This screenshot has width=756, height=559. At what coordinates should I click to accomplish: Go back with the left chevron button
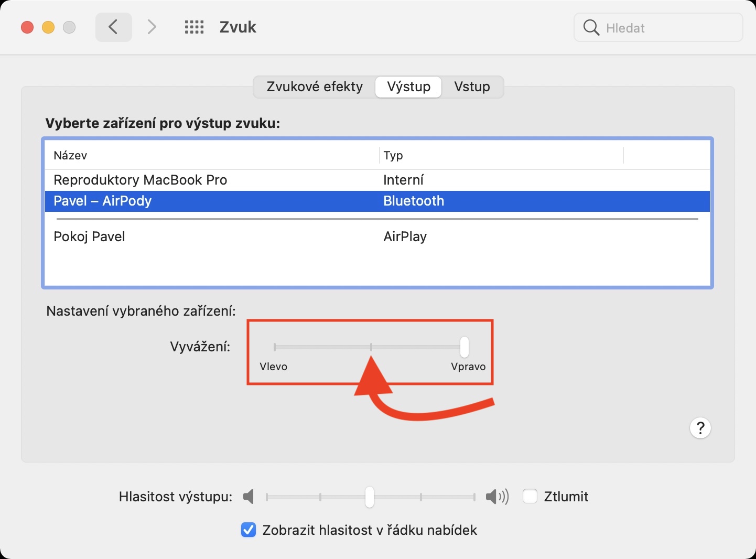[x=113, y=27]
